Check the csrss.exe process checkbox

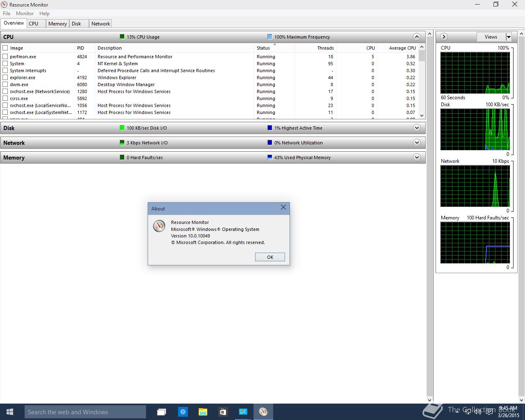coord(5,98)
